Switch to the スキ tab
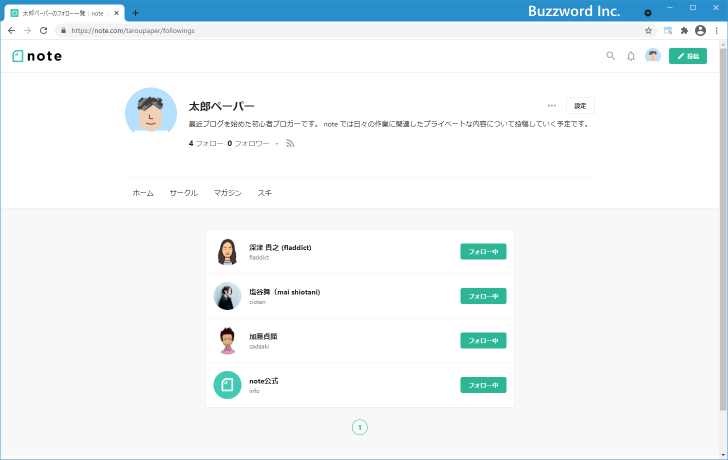This screenshot has width=728, height=460. (x=265, y=193)
